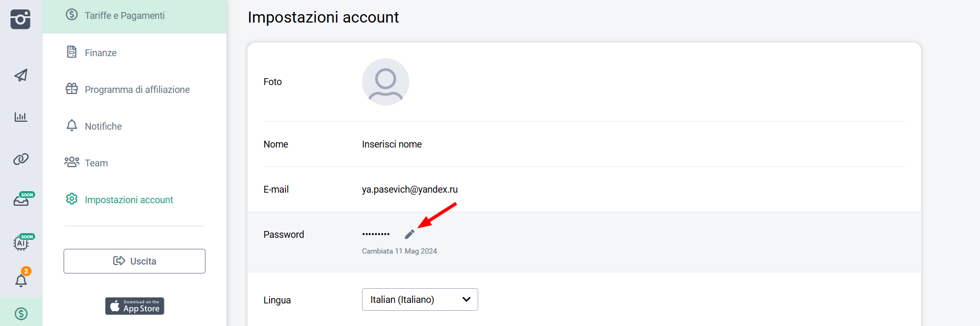Screen dimensions: 980x326
Task: Click the chain link icon in sidebar
Action: point(21,159)
